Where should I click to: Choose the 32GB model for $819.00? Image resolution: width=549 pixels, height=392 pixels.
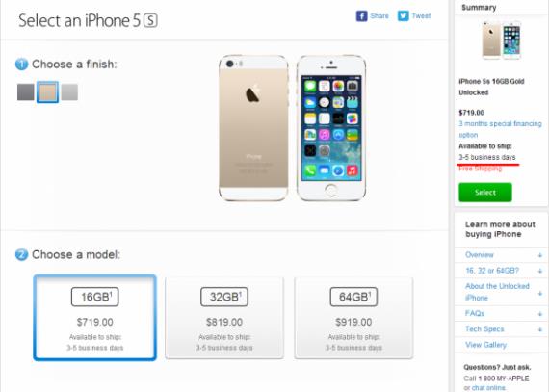tap(224, 318)
